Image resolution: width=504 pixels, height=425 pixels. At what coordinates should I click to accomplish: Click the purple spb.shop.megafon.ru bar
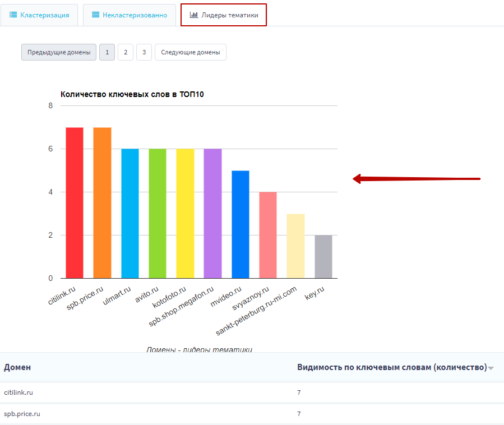213,214
